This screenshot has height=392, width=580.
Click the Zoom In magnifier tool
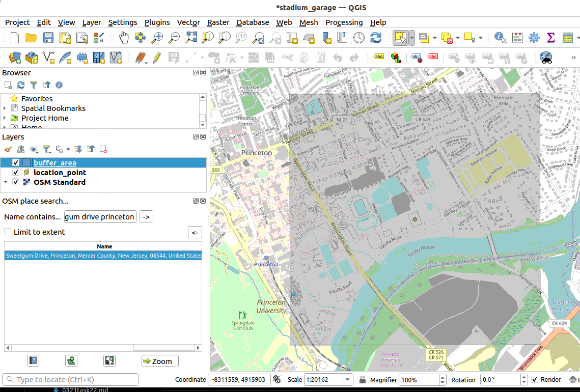coord(157,38)
